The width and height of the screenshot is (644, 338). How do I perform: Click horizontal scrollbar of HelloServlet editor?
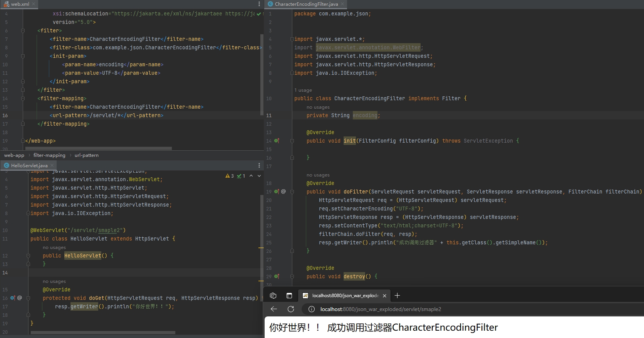pyautogui.click(x=103, y=333)
